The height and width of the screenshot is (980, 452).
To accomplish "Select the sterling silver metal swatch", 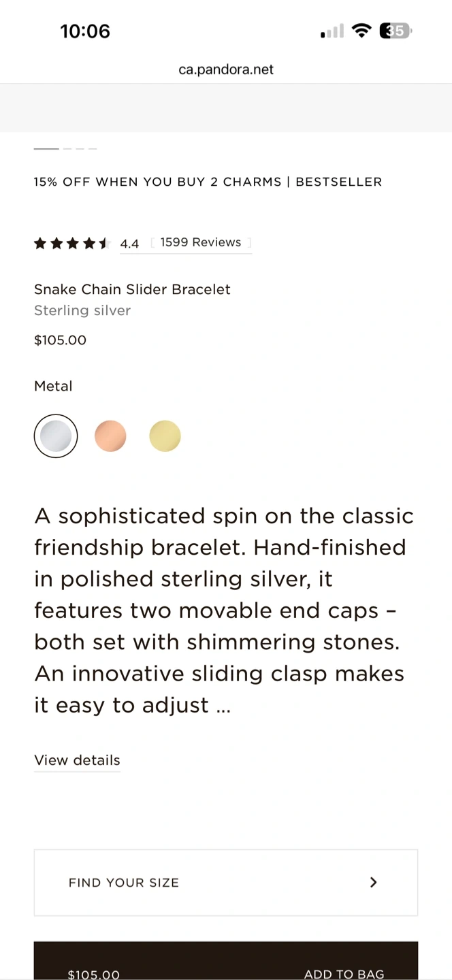I will click(56, 436).
